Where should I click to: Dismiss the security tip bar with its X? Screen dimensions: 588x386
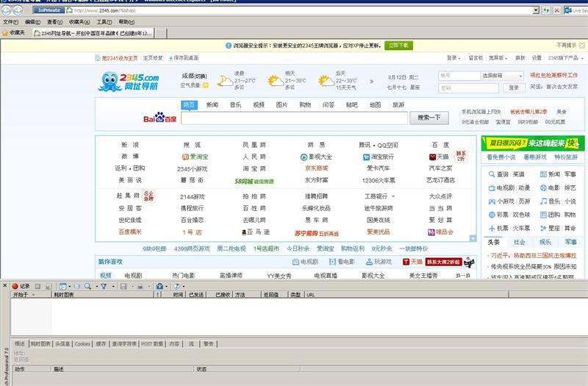(582, 46)
